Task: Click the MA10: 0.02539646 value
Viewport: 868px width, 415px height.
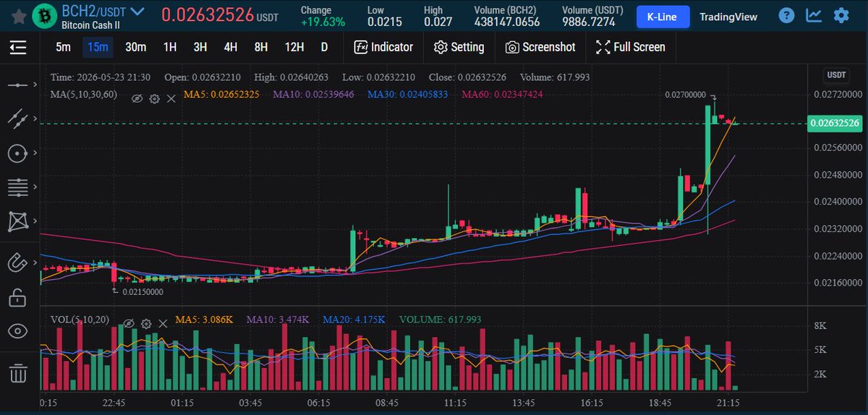Action: pos(313,94)
